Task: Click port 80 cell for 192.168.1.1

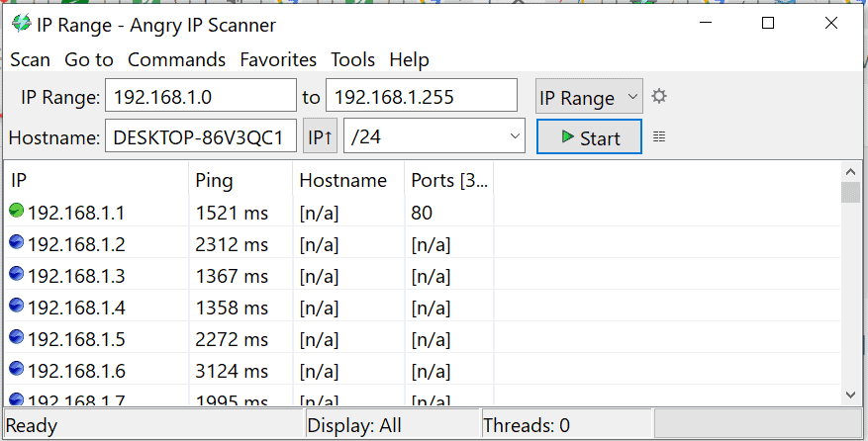Action: tap(422, 213)
